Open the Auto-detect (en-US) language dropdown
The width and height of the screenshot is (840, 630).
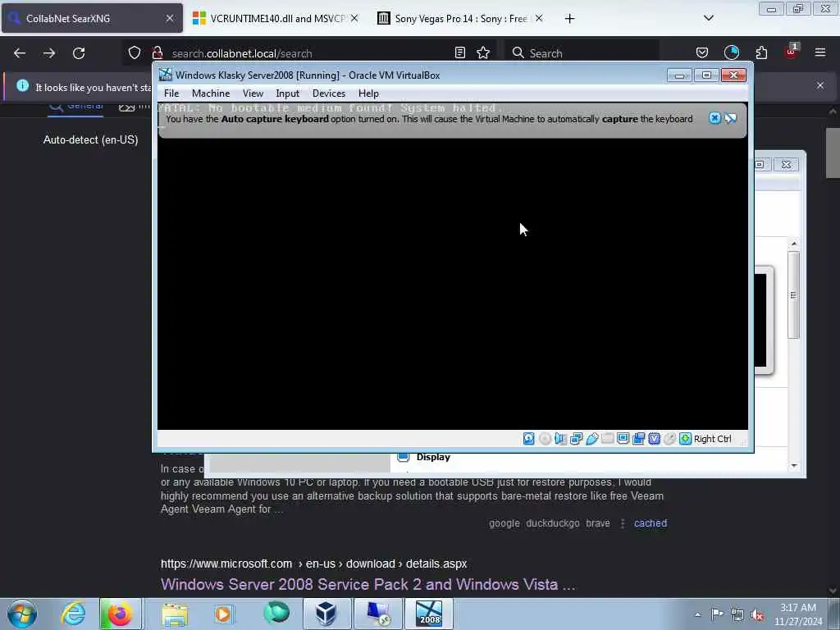(x=90, y=139)
